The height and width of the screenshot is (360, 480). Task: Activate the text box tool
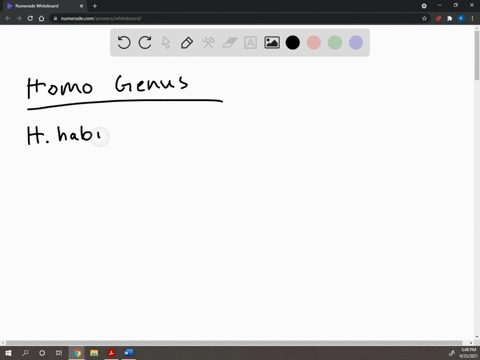pos(250,43)
